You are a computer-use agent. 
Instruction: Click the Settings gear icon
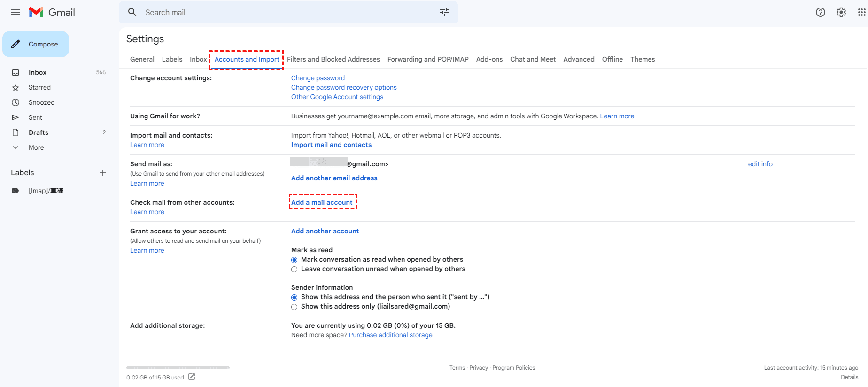(x=841, y=12)
